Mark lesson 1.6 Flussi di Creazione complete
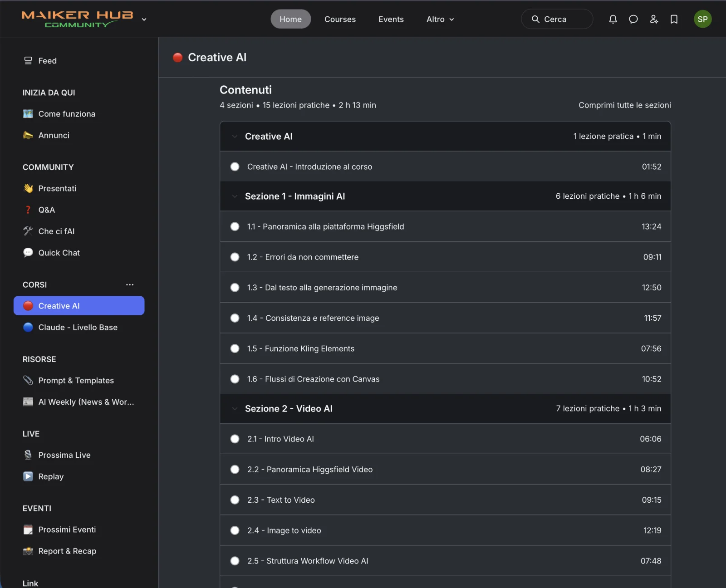This screenshot has width=726, height=588. point(235,379)
